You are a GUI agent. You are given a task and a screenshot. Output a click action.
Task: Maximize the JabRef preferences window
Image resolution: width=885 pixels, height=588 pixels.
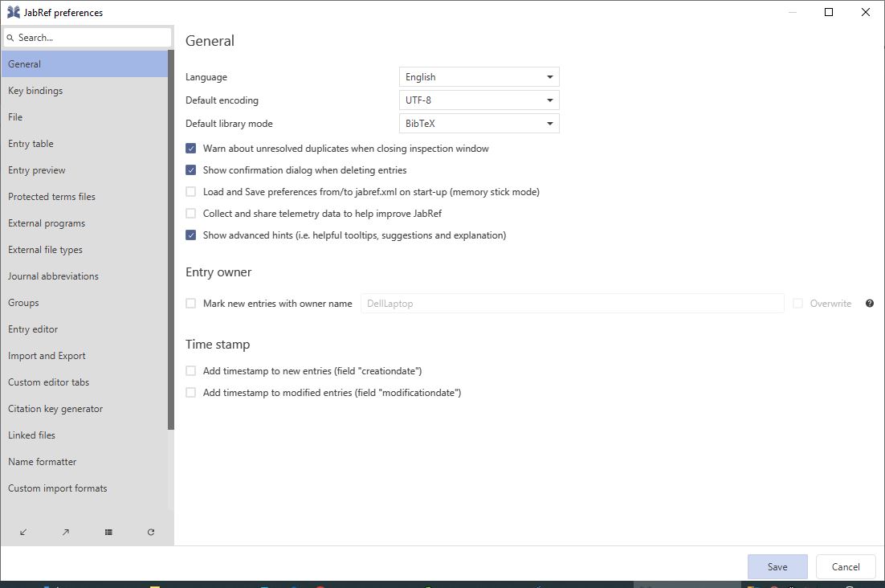click(x=829, y=12)
